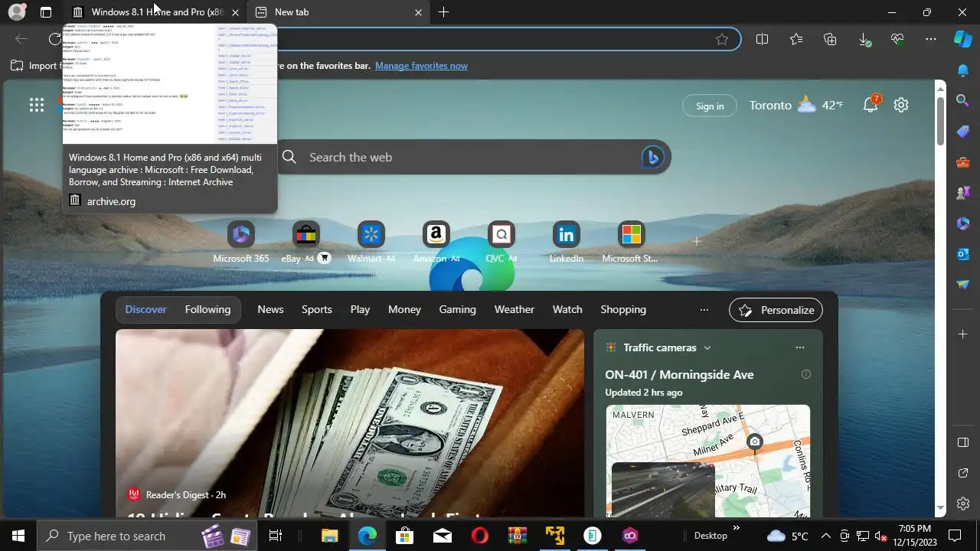
Task: Open the Shopping feed category
Action: click(623, 309)
